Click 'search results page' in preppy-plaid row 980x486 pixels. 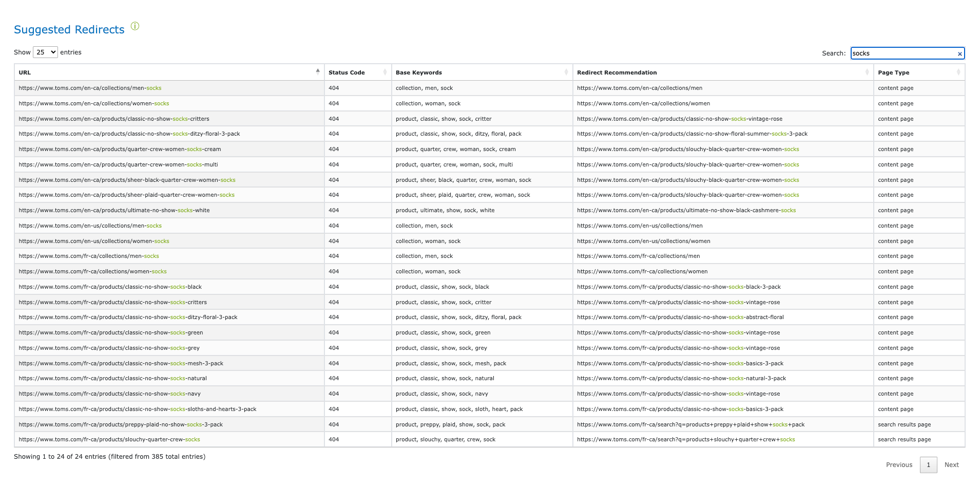coord(904,424)
